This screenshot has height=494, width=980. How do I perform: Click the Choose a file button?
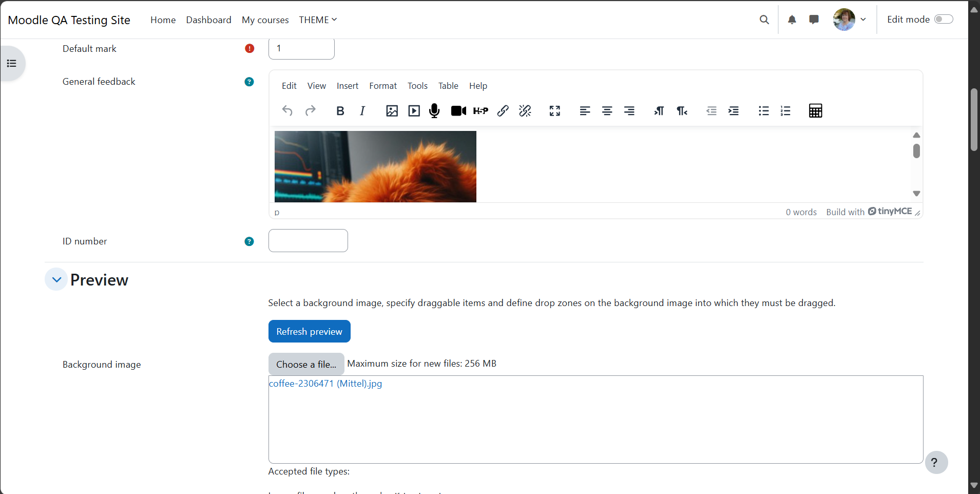(x=306, y=364)
